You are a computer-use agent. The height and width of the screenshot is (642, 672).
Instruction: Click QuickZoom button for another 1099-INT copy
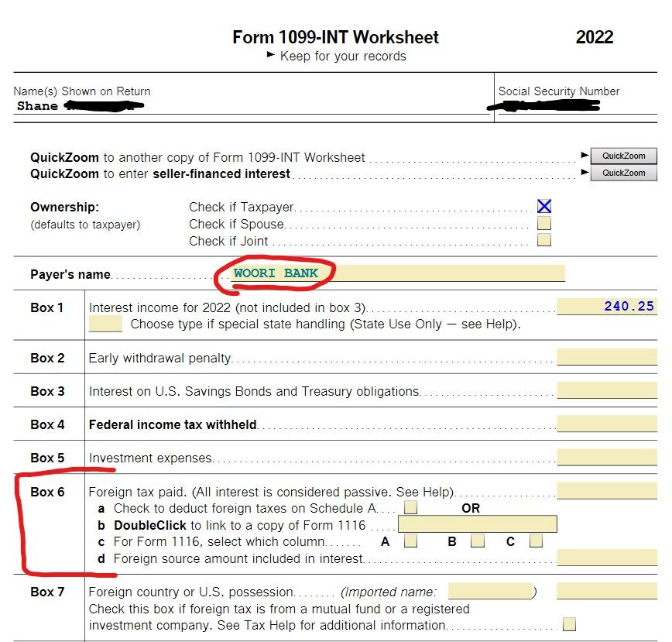pyautogui.click(x=623, y=156)
